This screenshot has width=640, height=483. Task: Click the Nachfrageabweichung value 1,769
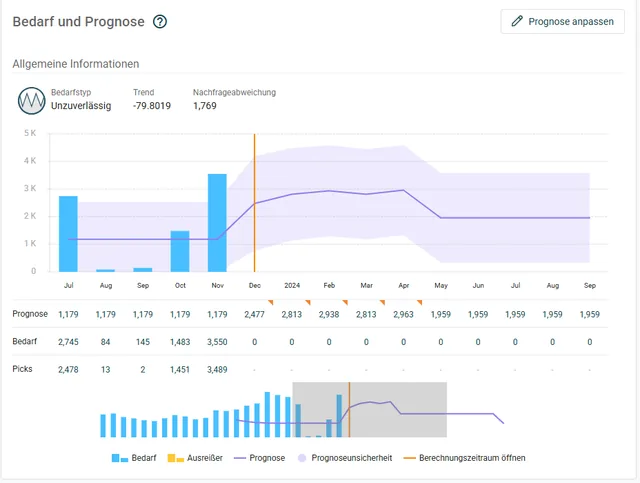point(205,106)
